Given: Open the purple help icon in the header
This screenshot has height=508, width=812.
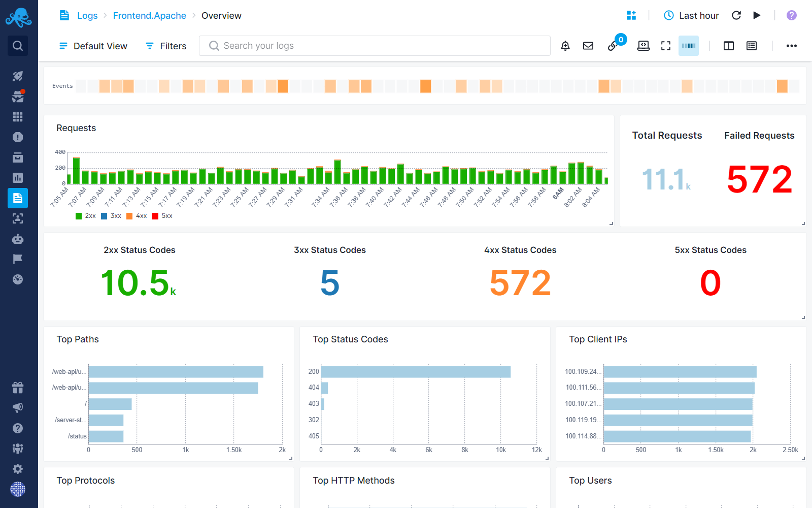Looking at the screenshot, I should pos(792,15).
